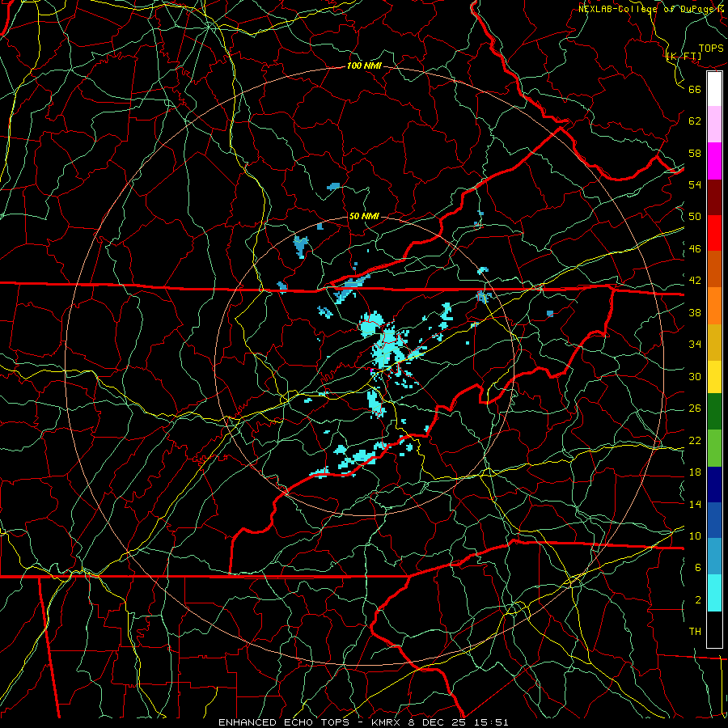This screenshot has width=728, height=728.
Task: Click the legend value 2
Action: 698,600
